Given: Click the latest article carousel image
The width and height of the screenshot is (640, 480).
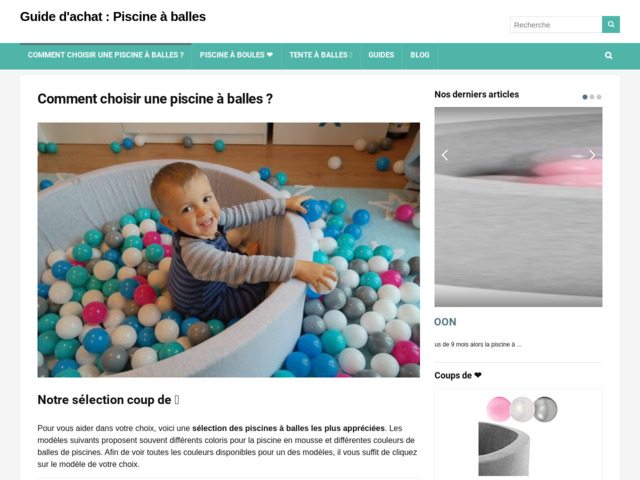Looking at the screenshot, I should (518, 207).
